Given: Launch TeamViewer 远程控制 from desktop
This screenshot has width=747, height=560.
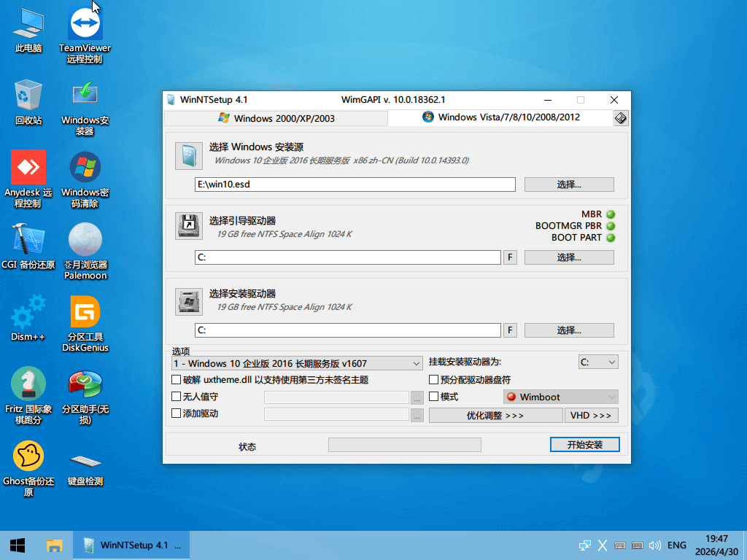Looking at the screenshot, I should (x=85, y=35).
